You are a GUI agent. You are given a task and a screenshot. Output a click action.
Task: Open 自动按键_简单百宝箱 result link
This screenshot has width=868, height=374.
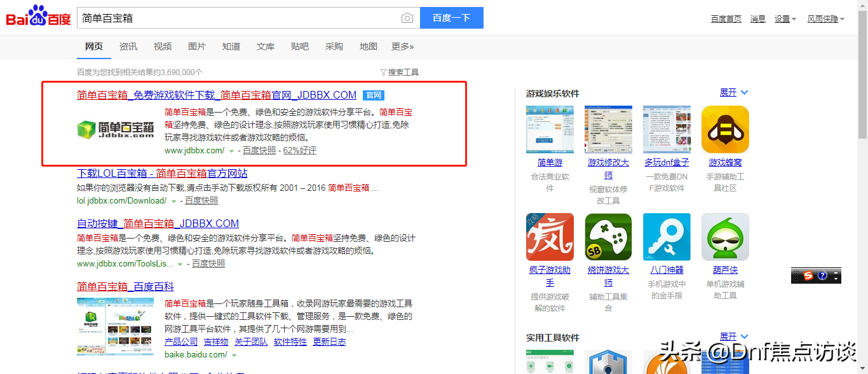158,223
